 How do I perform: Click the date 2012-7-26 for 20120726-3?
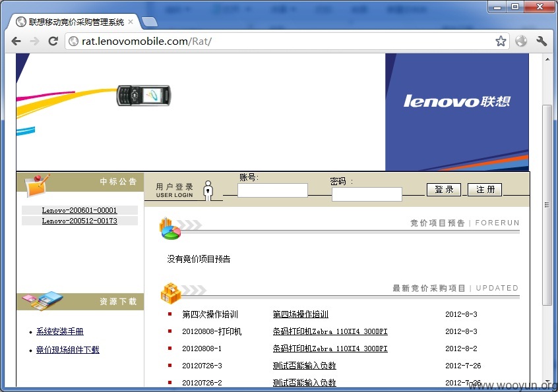click(463, 366)
